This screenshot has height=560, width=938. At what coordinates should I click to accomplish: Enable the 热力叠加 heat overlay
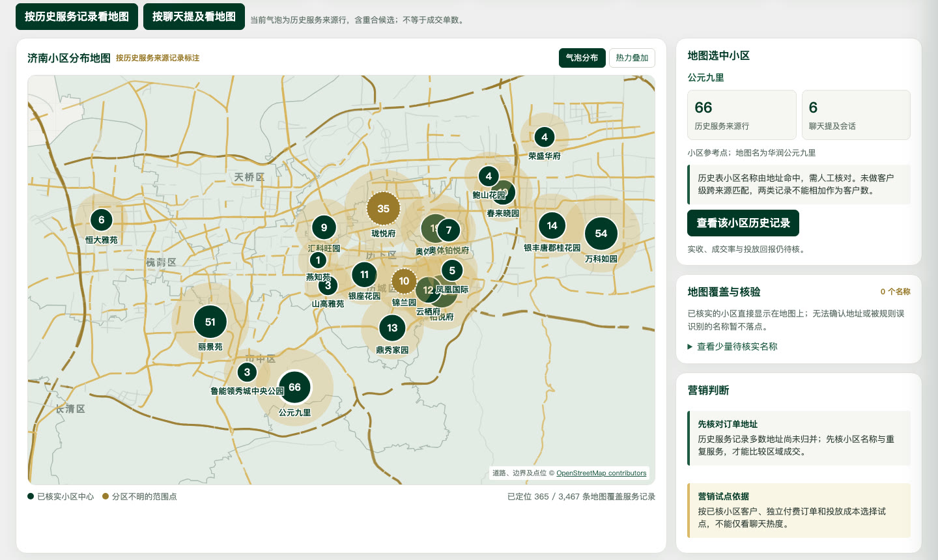click(632, 58)
